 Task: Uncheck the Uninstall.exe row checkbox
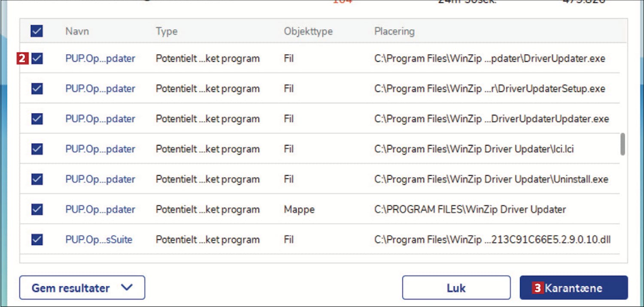pos(37,179)
